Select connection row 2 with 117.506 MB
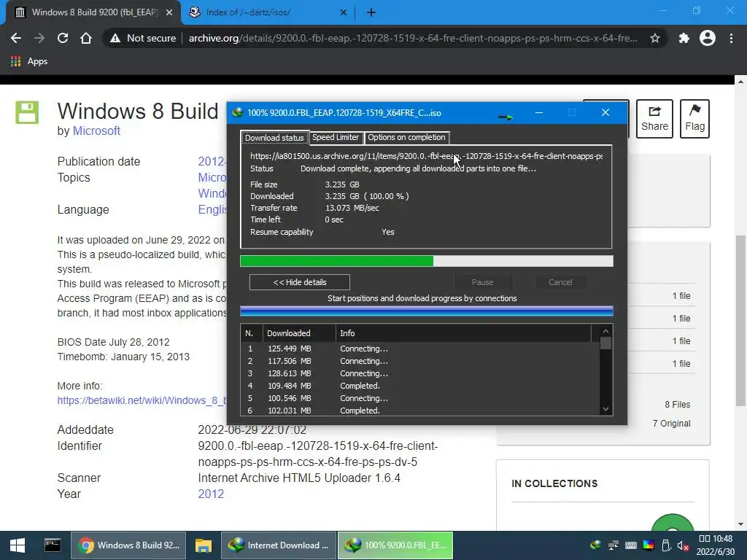The width and height of the screenshot is (747, 560). tap(420, 361)
